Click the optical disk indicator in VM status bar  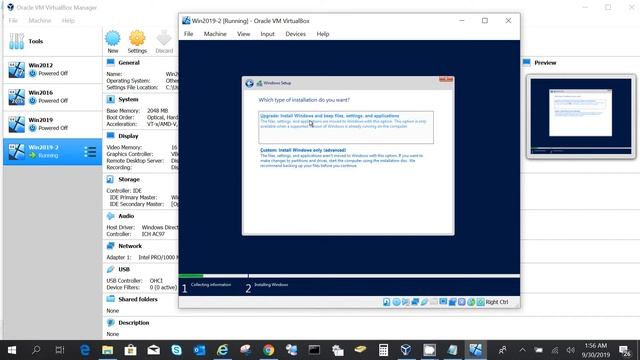(x=396, y=302)
